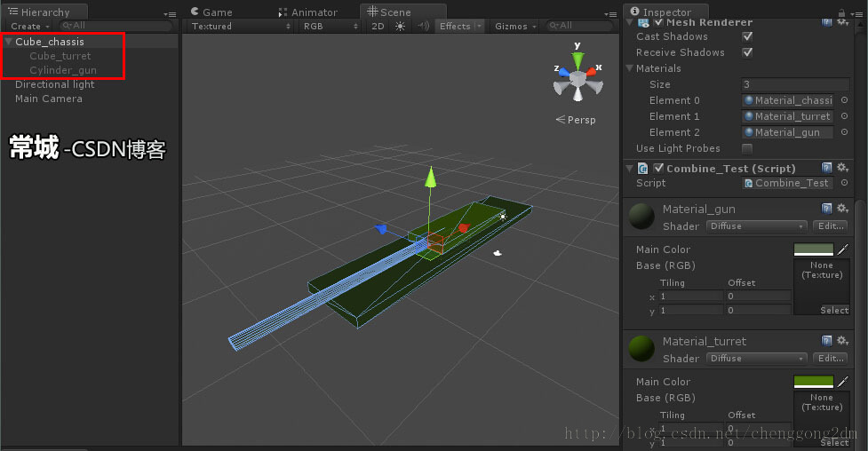
Task: Select Main Camera in the hierarchy
Action: [x=49, y=99]
